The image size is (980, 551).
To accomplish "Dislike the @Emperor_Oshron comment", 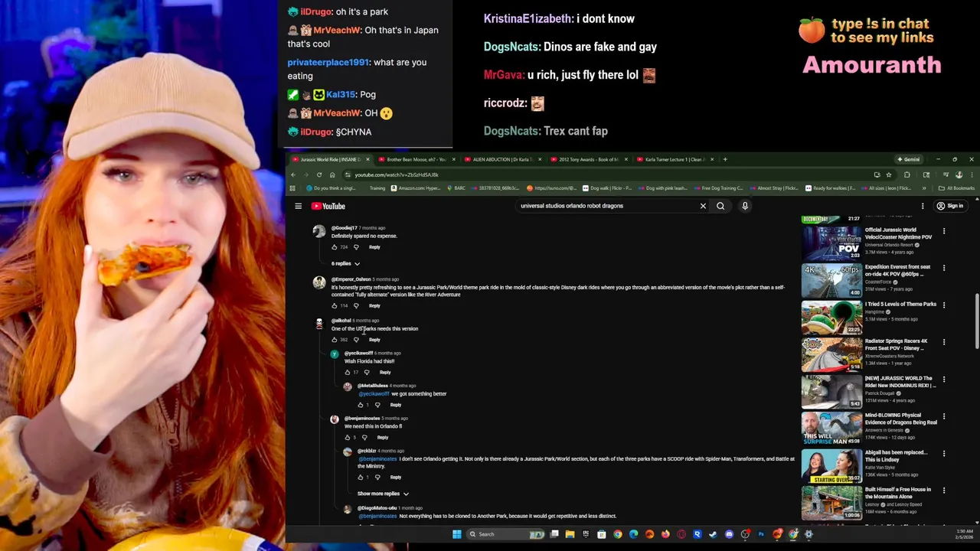I will point(356,305).
